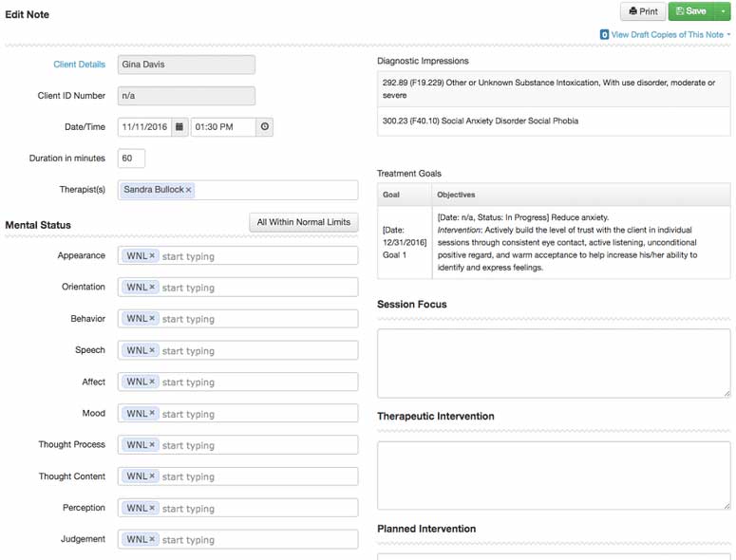Remove Sandra Bullock from Therapist(s)
The width and height of the screenshot is (736, 560).
point(189,190)
